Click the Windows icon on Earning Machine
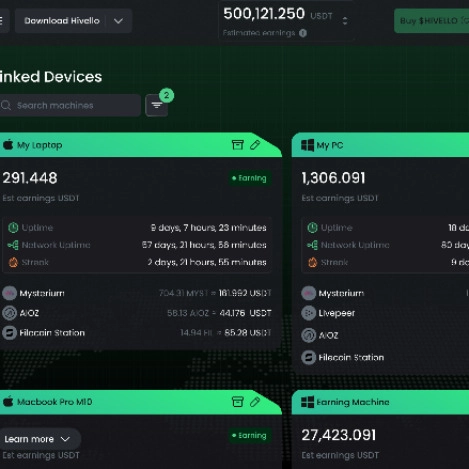The image size is (469, 469). click(307, 402)
